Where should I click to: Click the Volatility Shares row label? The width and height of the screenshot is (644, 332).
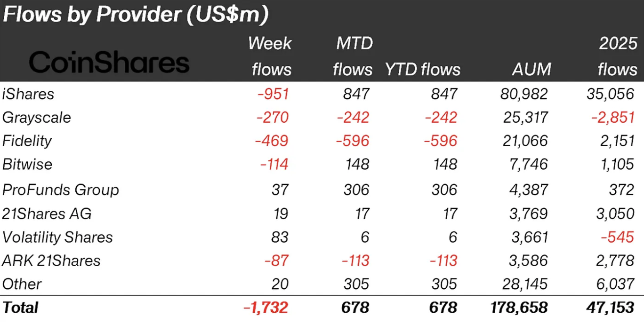point(57,237)
